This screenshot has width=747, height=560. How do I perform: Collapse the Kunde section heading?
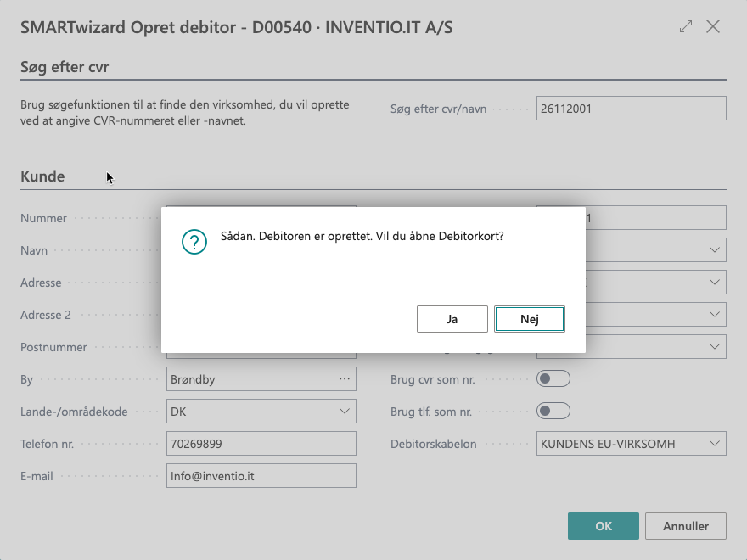(42, 176)
